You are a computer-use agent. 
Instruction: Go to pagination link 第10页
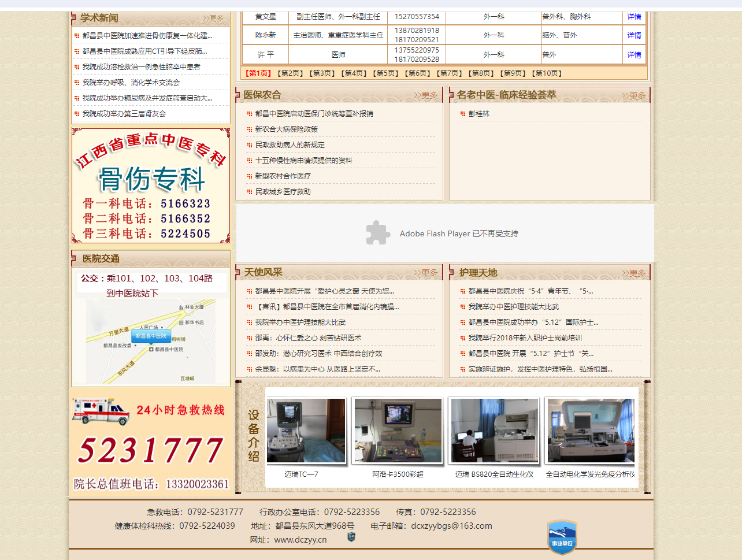click(547, 73)
